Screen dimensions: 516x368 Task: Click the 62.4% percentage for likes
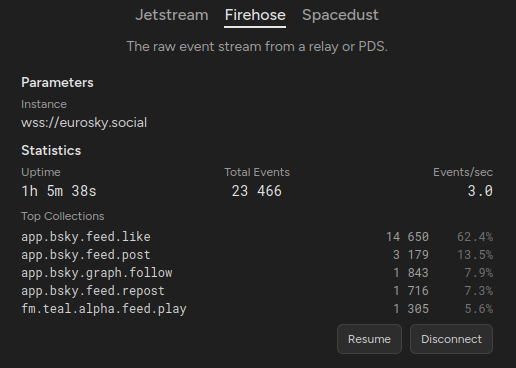point(475,237)
